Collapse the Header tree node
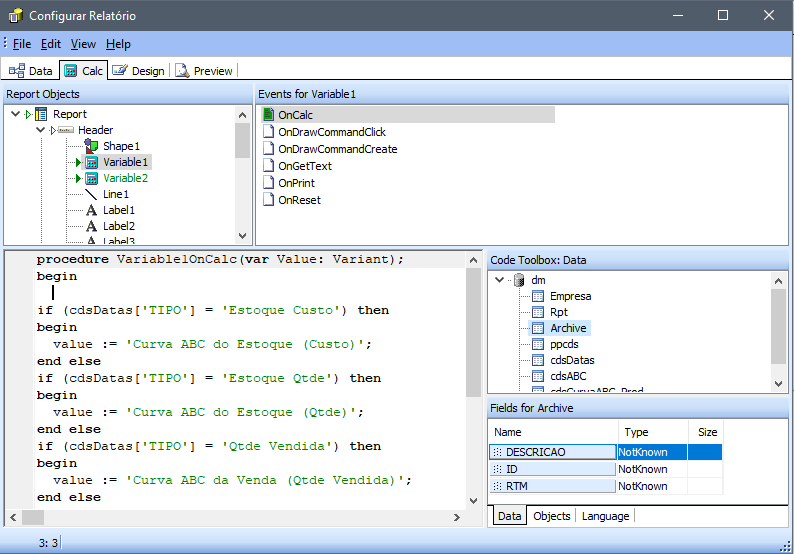 click(40, 130)
